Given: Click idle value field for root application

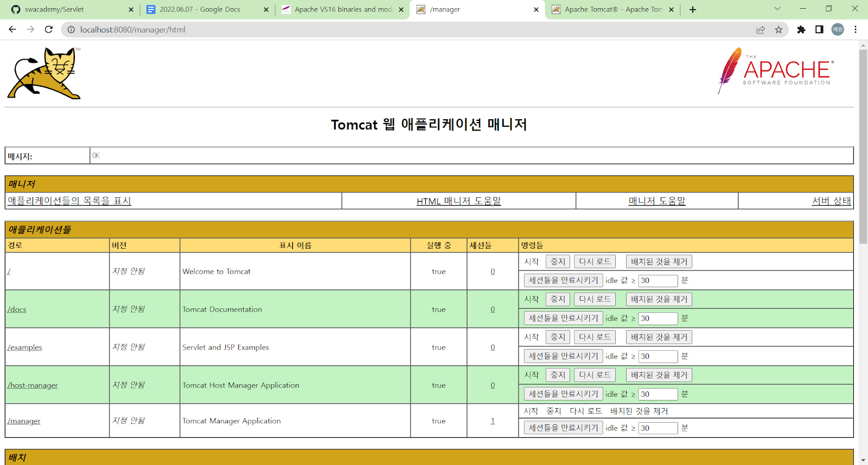Looking at the screenshot, I should click(x=658, y=281).
